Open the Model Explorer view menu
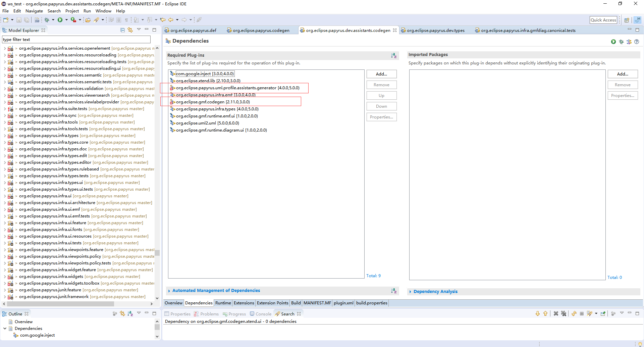This screenshot has width=644, height=347. [139, 30]
